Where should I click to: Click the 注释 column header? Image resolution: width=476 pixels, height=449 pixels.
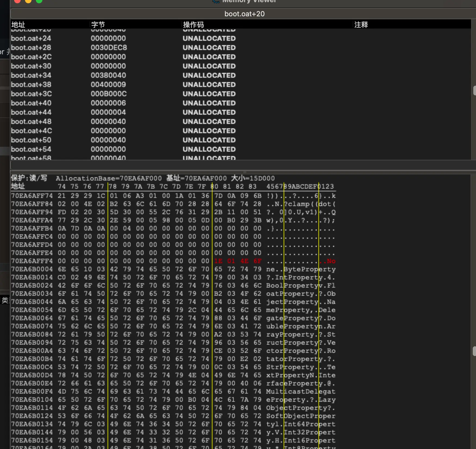coord(361,25)
